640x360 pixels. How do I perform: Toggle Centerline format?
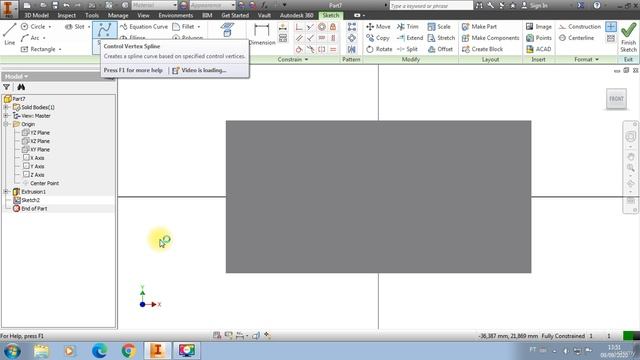point(576,38)
